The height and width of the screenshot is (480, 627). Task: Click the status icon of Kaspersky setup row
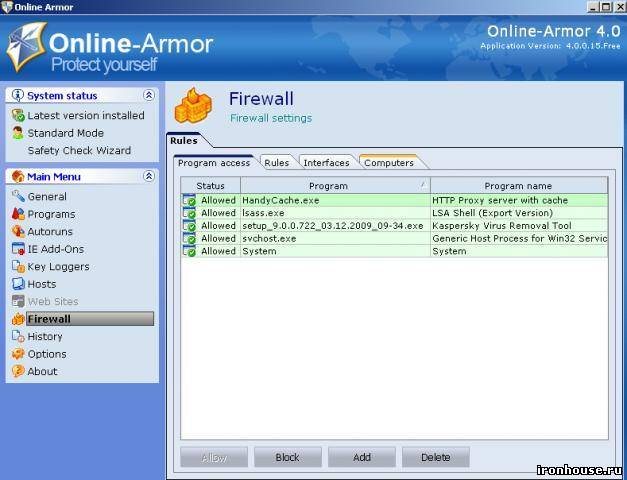tap(189, 226)
